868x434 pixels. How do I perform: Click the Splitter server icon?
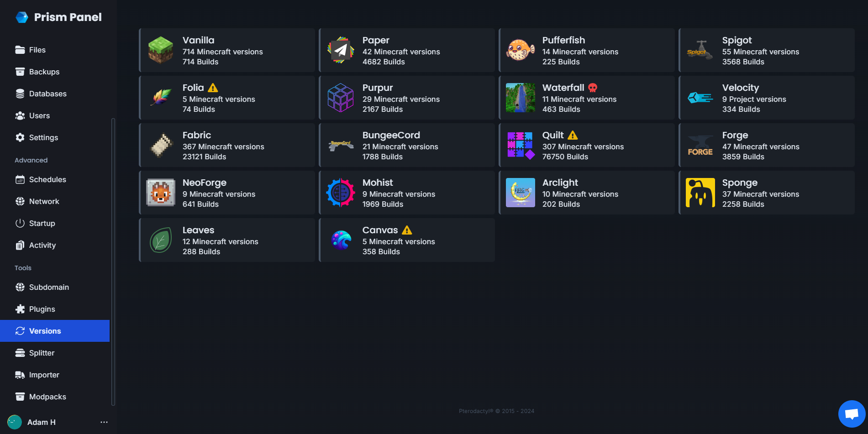pyautogui.click(x=20, y=353)
